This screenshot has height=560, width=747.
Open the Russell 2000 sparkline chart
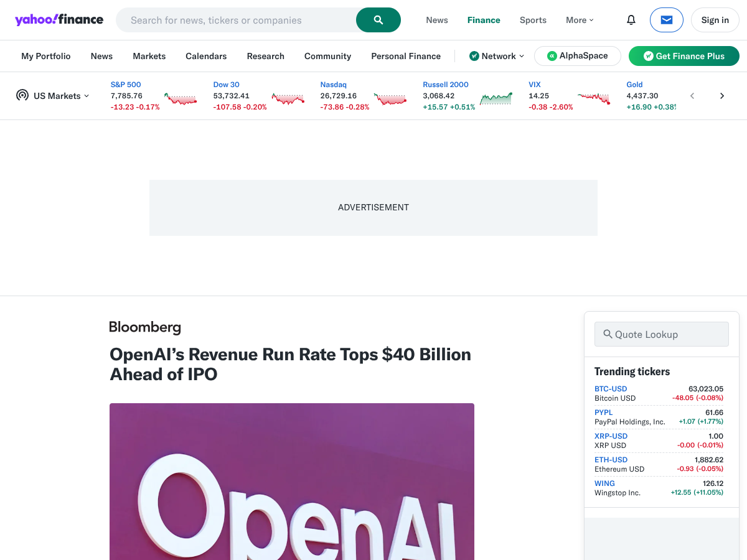[x=496, y=98]
